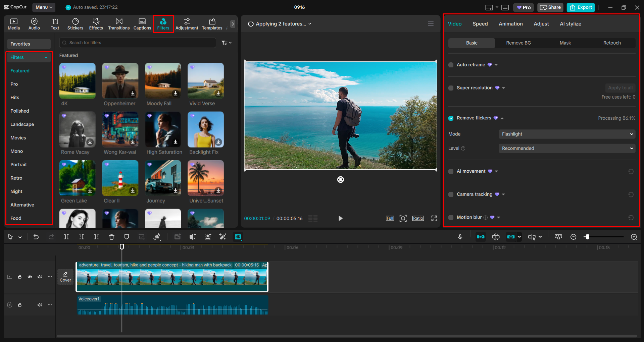Enable the Auto reframe checkbox

click(451, 65)
